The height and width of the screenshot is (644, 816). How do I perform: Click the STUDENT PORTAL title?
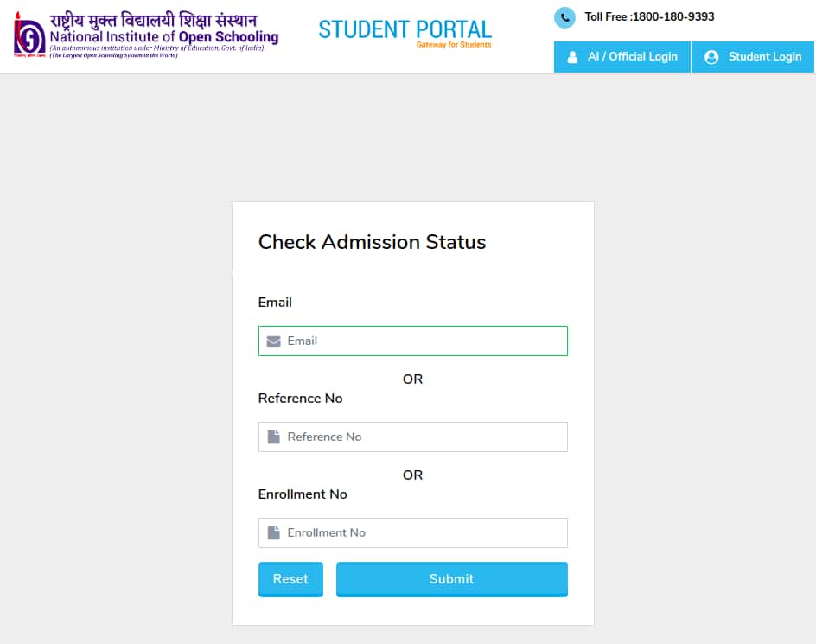pos(405,29)
